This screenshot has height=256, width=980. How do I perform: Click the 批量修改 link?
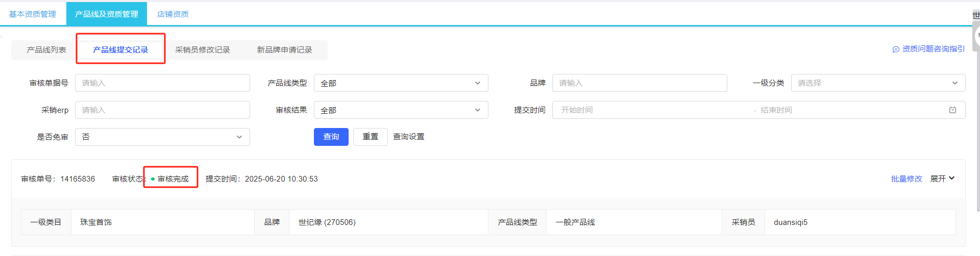pos(906,179)
